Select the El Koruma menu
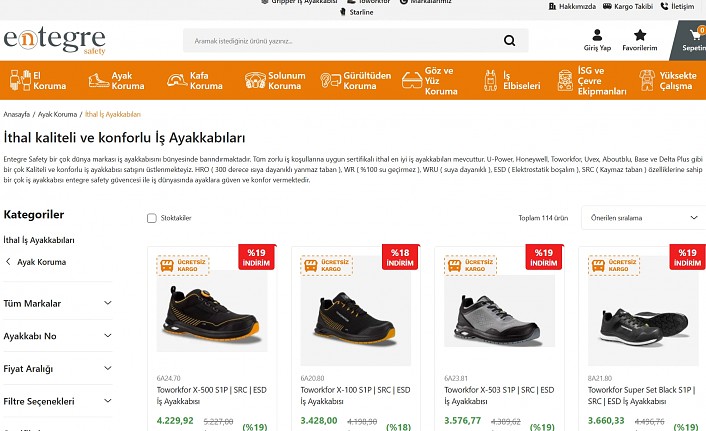 tap(38, 80)
